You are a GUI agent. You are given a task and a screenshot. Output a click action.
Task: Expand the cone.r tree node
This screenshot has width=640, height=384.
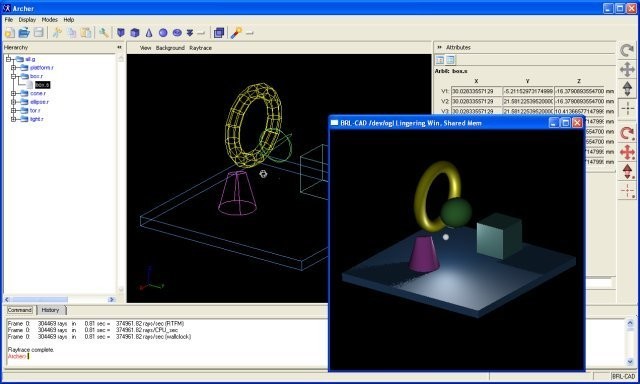[13, 93]
